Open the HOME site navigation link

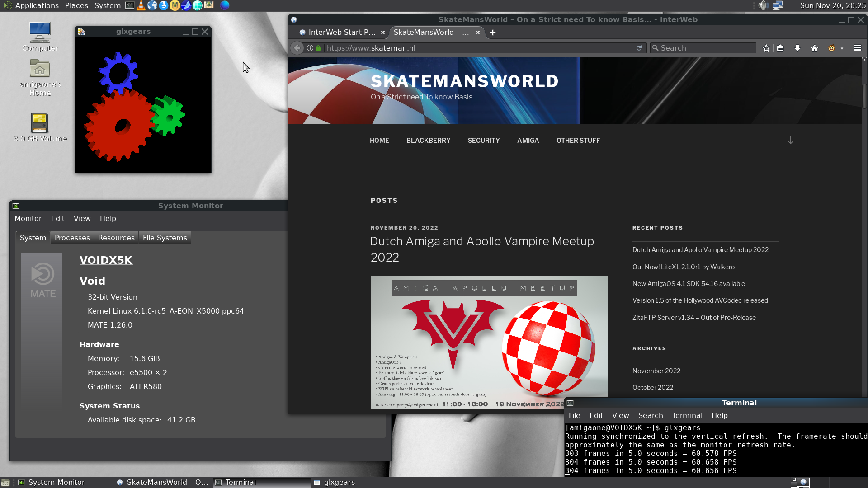379,141
